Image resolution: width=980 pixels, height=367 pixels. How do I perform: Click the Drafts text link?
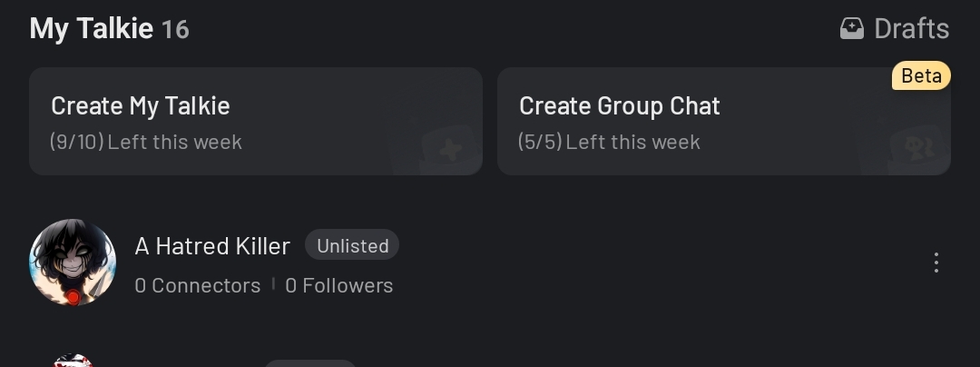(911, 29)
